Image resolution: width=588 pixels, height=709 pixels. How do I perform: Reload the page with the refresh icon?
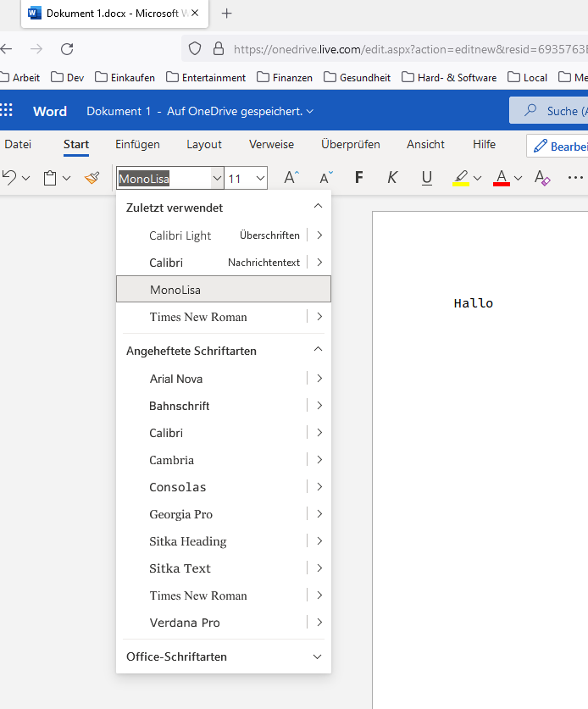[x=67, y=49]
